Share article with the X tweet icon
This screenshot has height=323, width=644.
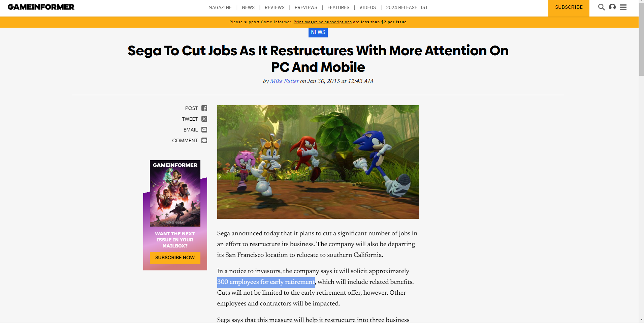pos(204,119)
